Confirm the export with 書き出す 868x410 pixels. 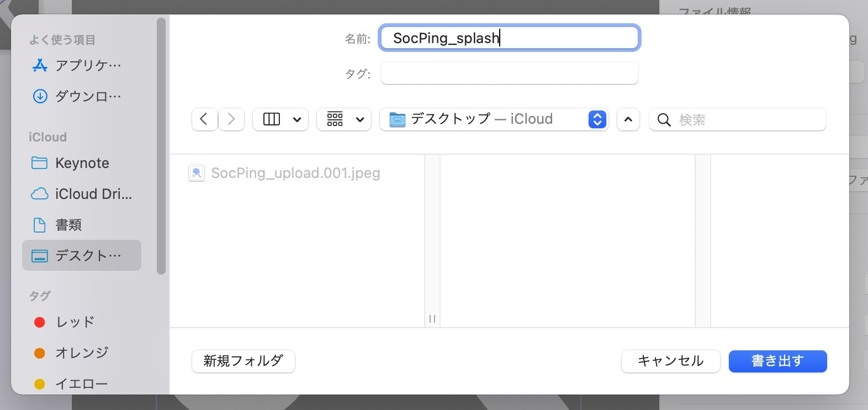click(778, 361)
